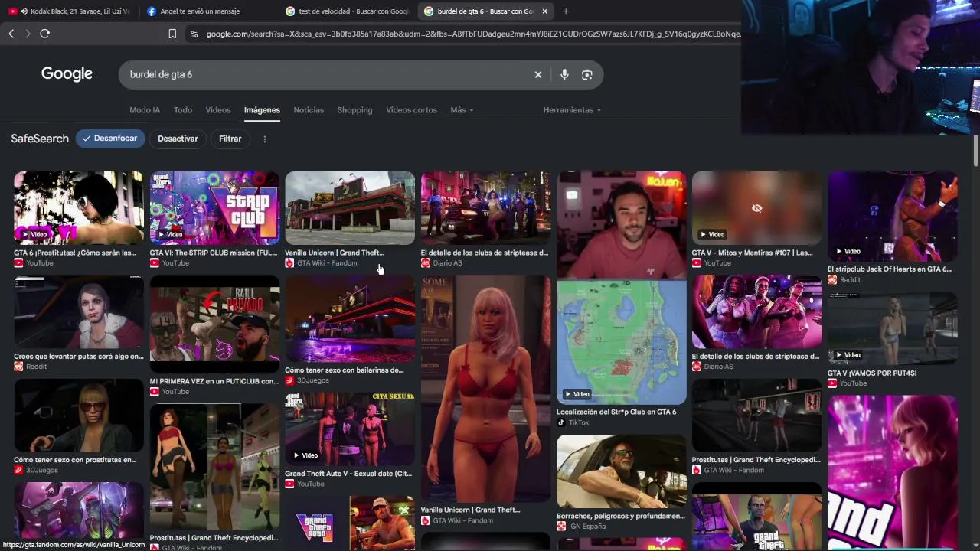
Task: Click the page's vertical scrollbar
Action: point(975,149)
